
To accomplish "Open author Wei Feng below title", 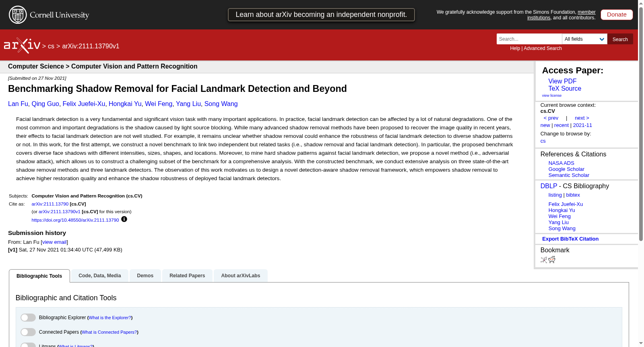I will coord(159,104).
